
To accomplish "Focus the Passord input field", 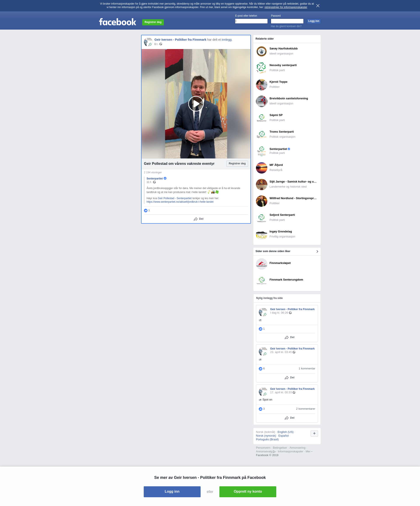I will (x=287, y=21).
